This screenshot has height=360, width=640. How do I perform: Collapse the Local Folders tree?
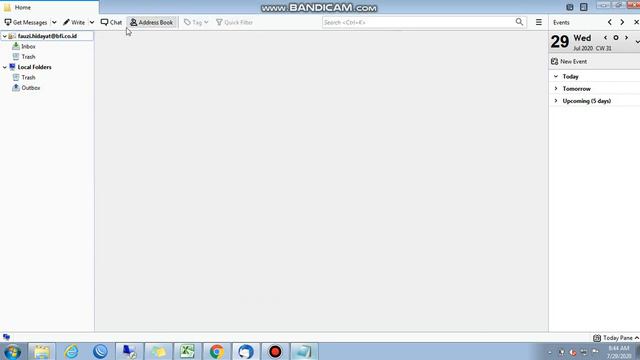(x=4, y=67)
